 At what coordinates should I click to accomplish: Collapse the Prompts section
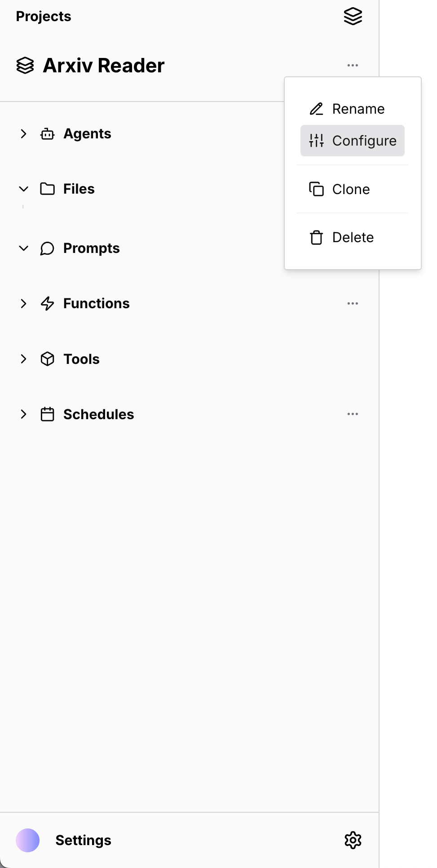point(24,248)
